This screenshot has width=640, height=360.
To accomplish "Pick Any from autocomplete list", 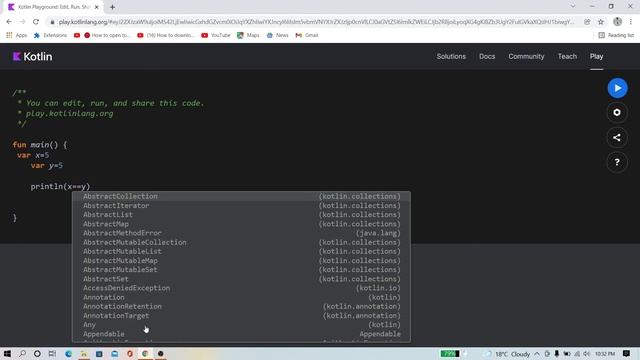I will click(x=241, y=325).
